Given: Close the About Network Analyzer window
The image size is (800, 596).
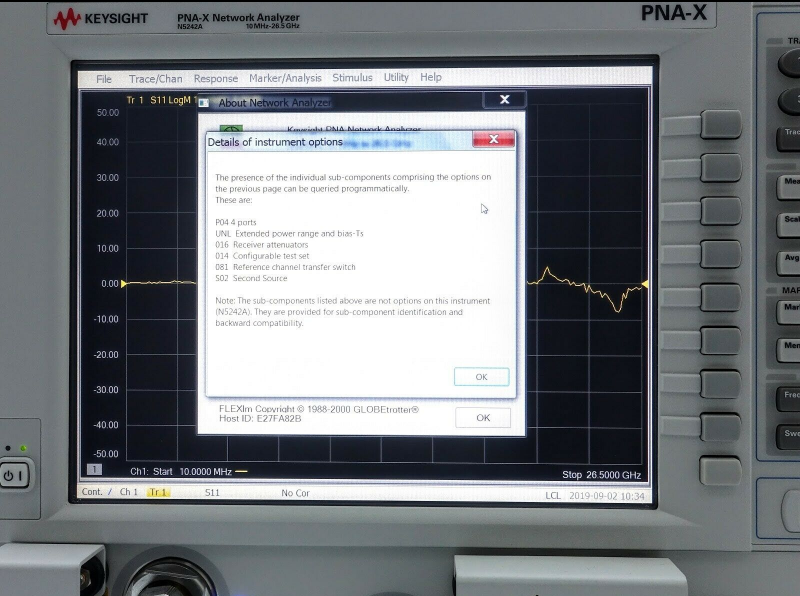Looking at the screenshot, I should (x=504, y=100).
